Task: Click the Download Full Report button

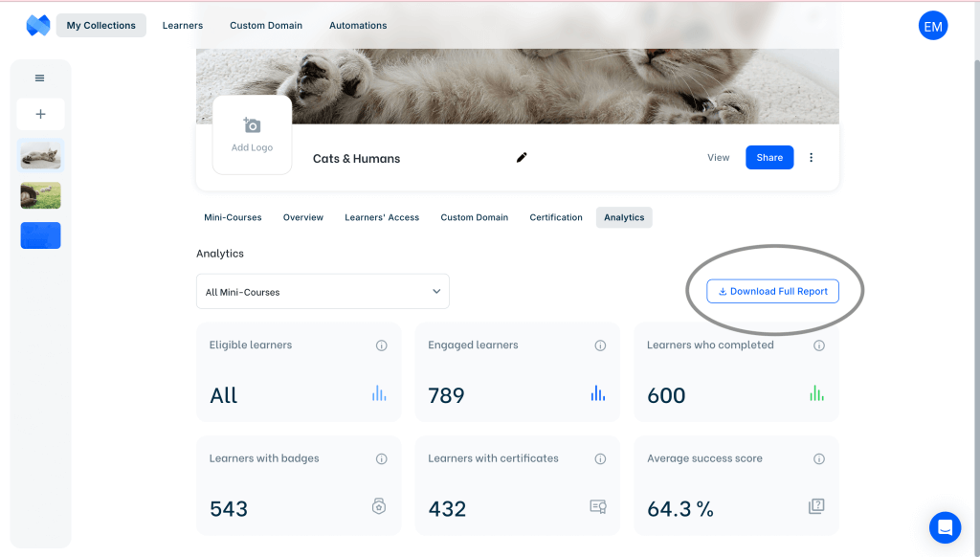Action: click(x=772, y=292)
